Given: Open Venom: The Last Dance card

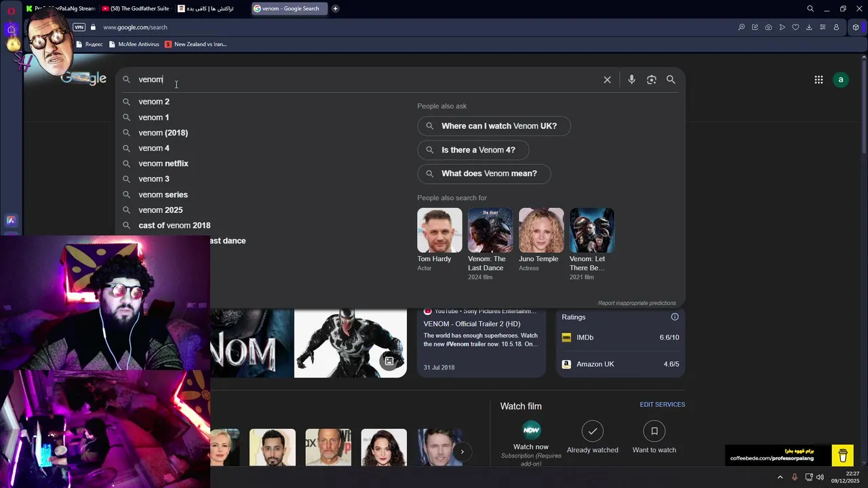Looking at the screenshot, I should point(490,244).
